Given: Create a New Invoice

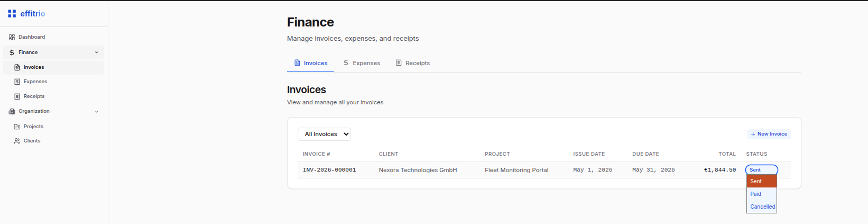Looking at the screenshot, I should tap(769, 134).
